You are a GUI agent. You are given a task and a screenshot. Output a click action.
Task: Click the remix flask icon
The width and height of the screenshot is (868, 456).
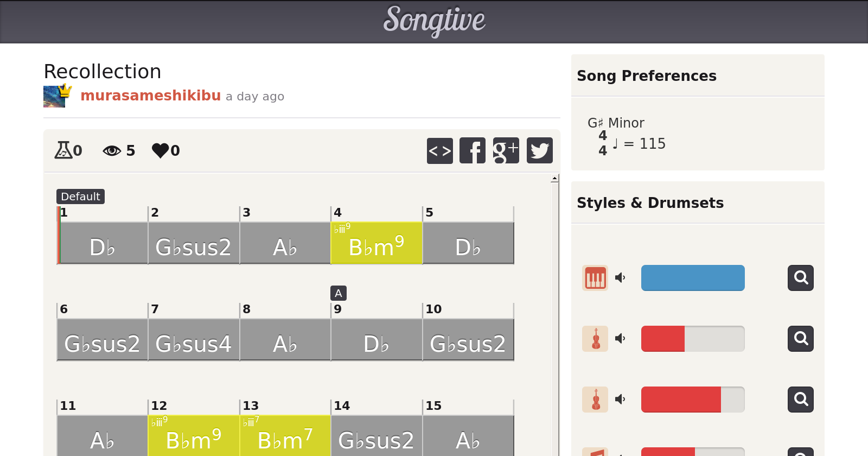(63, 150)
